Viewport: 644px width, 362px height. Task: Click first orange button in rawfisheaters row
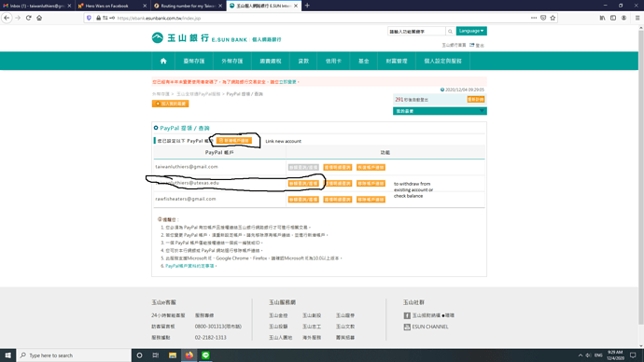pos(303,200)
